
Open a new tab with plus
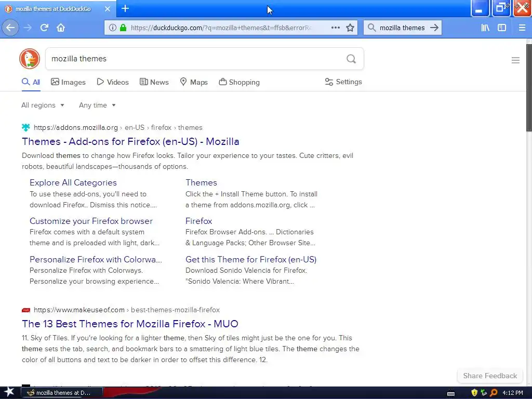pyautogui.click(x=125, y=8)
